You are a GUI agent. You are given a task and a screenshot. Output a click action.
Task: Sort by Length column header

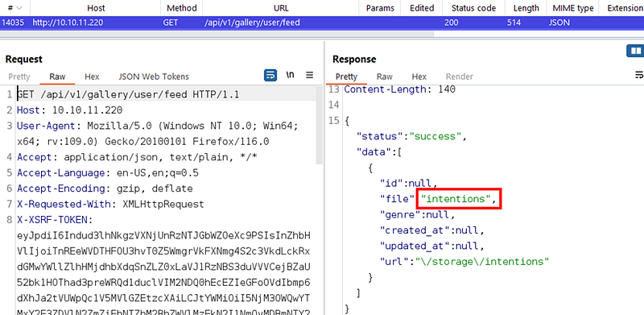(526, 8)
